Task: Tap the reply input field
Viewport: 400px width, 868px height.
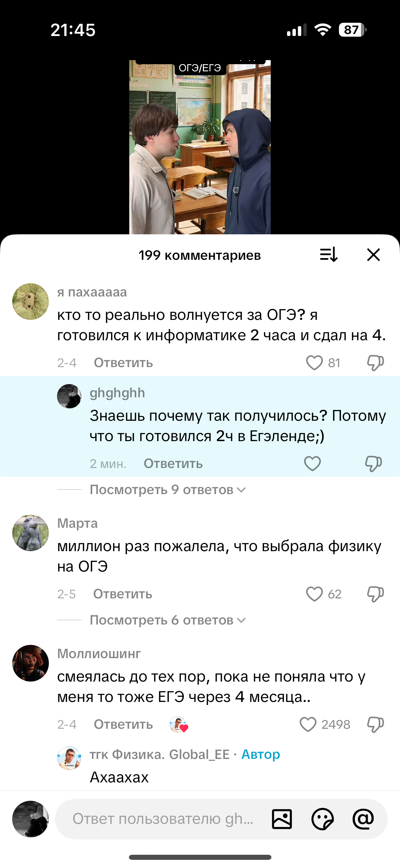Action: [x=163, y=819]
